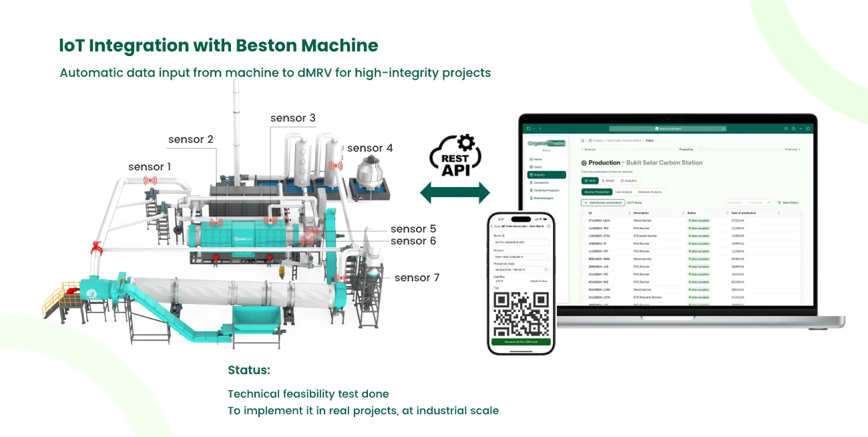Image resolution: width=868 pixels, height=437 pixels.
Task: Select the Biochar Production sub-tab
Action: [597, 192]
